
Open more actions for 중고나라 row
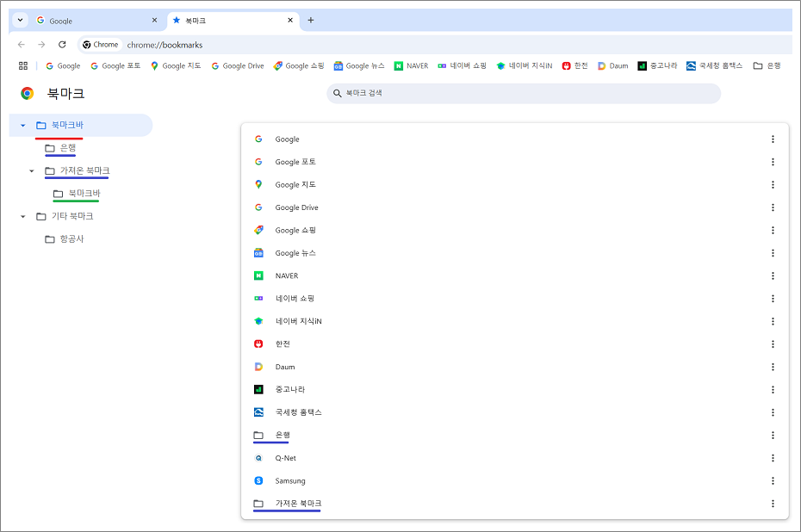(x=773, y=390)
